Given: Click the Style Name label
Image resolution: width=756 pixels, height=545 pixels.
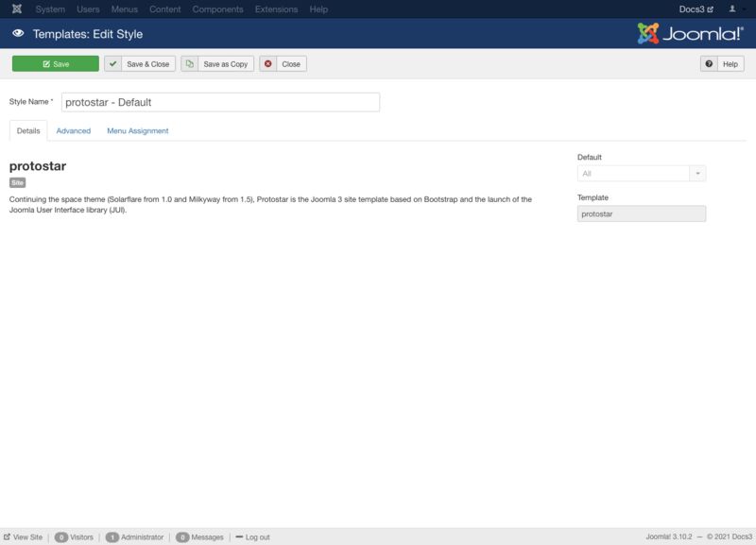Looking at the screenshot, I should pyautogui.click(x=31, y=102).
